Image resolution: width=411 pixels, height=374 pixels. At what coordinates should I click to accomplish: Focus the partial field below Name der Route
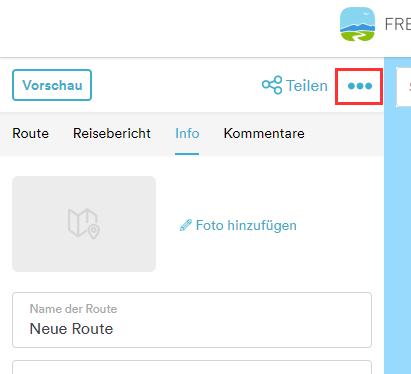192,367
